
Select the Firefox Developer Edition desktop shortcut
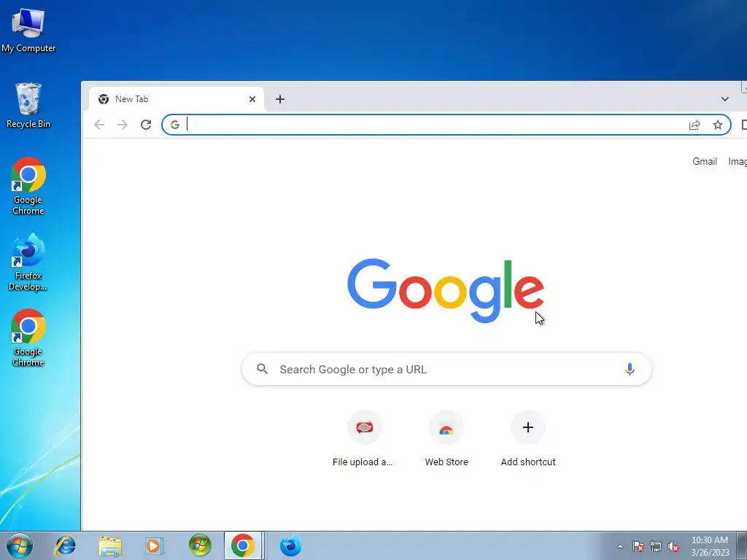[28, 262]
